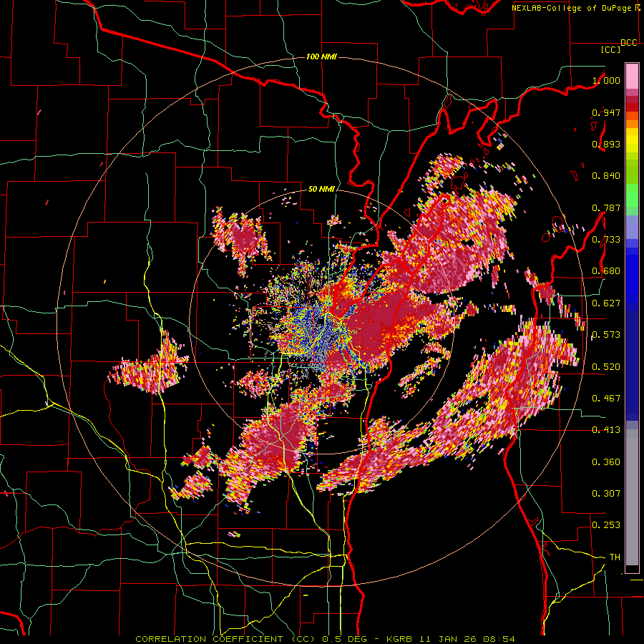This screenshot has width=644, height=644.
Task: Click the DCC label above the color scale
Action: [x=628, y=43]
